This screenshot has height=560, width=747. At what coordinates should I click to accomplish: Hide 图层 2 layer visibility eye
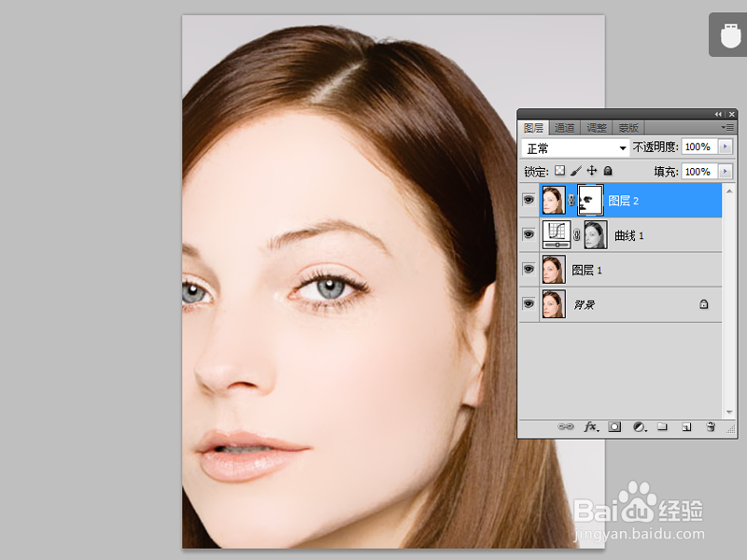coord(529,200)
